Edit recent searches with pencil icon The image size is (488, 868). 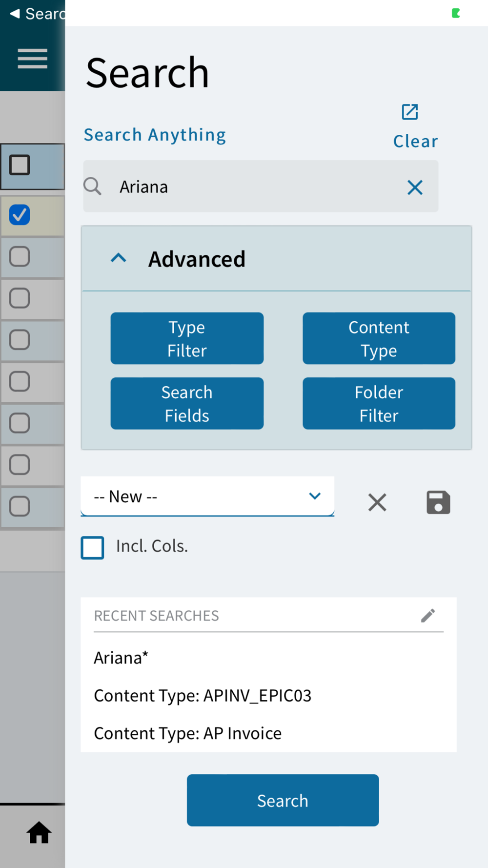tap(427, 616)
